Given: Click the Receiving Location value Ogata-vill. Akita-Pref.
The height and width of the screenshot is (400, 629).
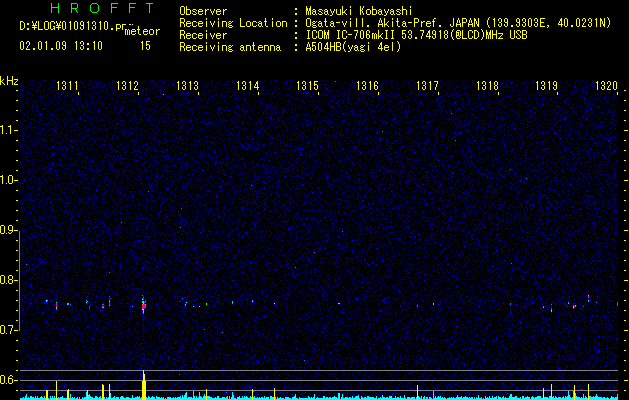Looking at the screenshot, I should (373, 23).
